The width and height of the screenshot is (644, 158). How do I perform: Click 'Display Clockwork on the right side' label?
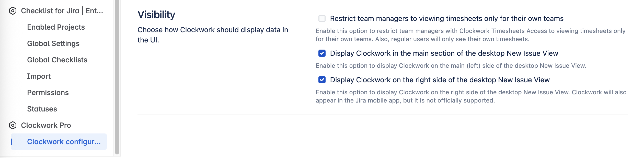click(x=440, y=80)
